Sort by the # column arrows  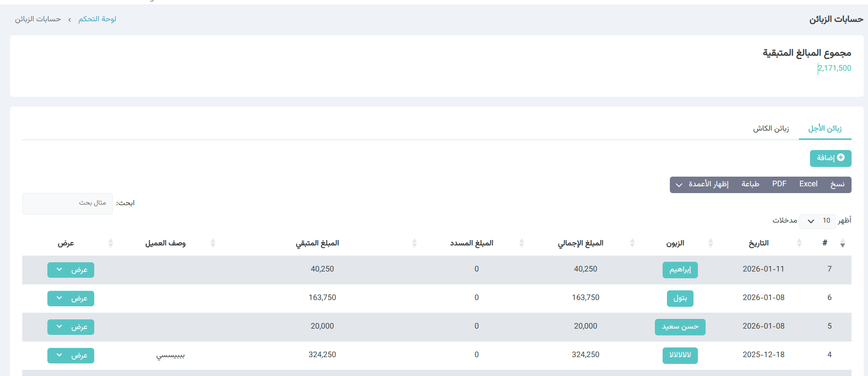(842, 243)
